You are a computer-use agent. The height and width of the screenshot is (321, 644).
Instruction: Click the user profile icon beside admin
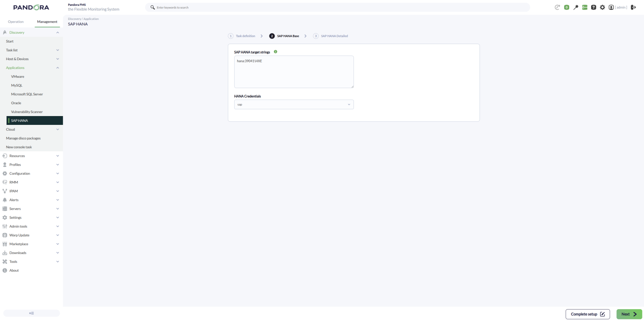[x=611, y=7]
